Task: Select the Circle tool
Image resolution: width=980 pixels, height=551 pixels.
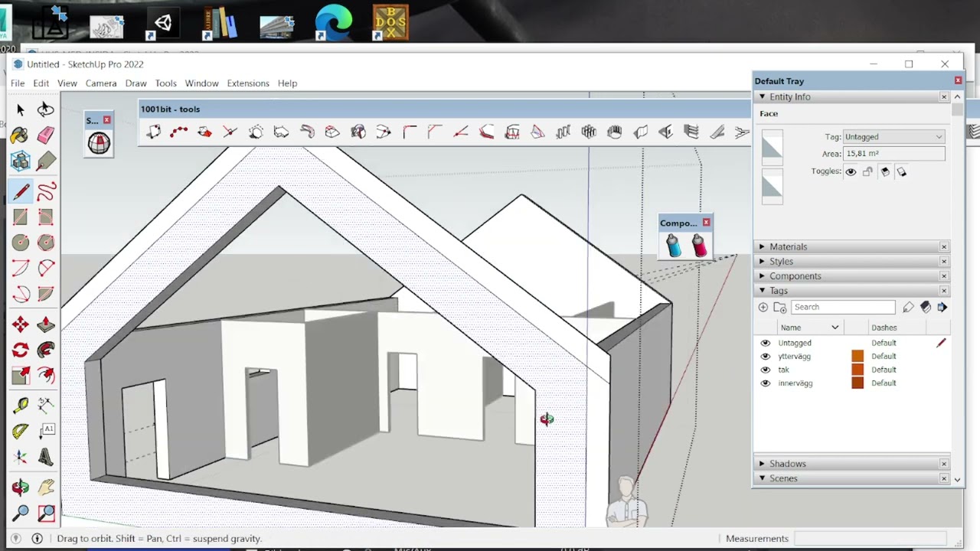Action: [x=21, y=243]
